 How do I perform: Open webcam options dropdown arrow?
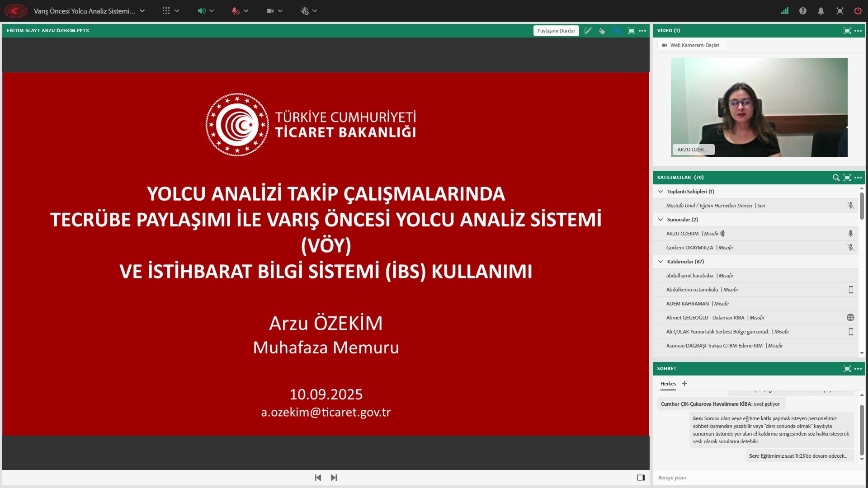280,11
